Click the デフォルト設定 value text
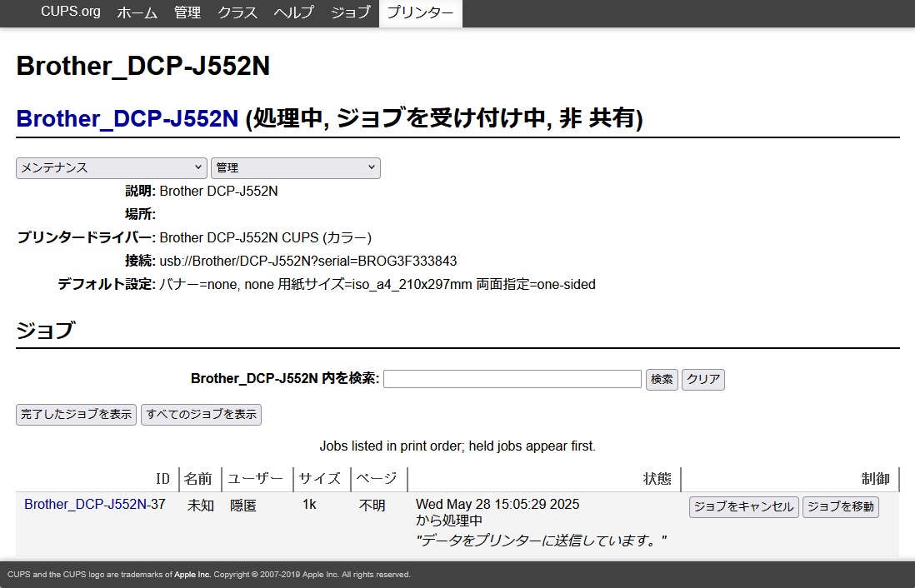 (377, 285)
